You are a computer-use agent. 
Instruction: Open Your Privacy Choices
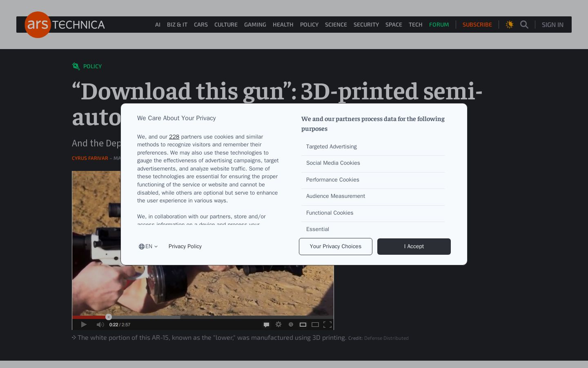tap(336, 247)
